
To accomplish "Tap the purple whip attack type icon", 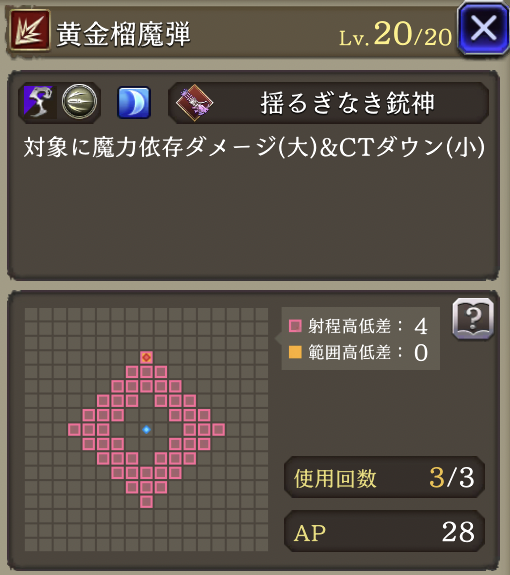I will pos(38,102).
